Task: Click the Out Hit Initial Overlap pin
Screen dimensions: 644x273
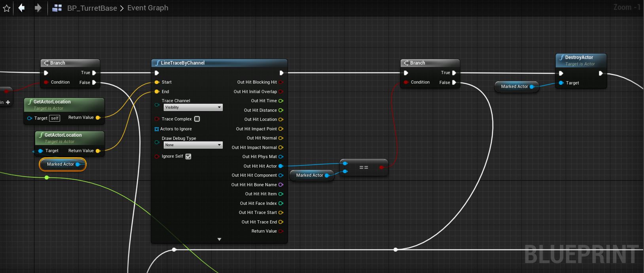Action: point(281,92)
